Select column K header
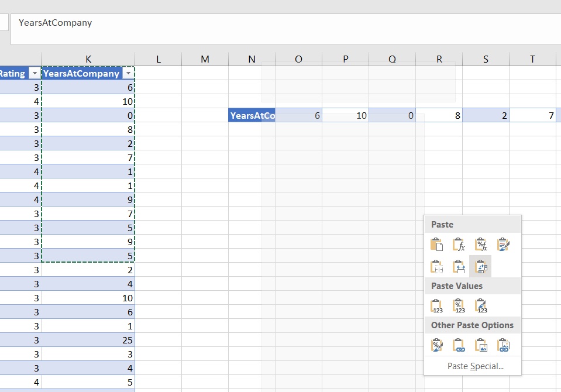The image size is (561, 392). [x=88, y=59]
